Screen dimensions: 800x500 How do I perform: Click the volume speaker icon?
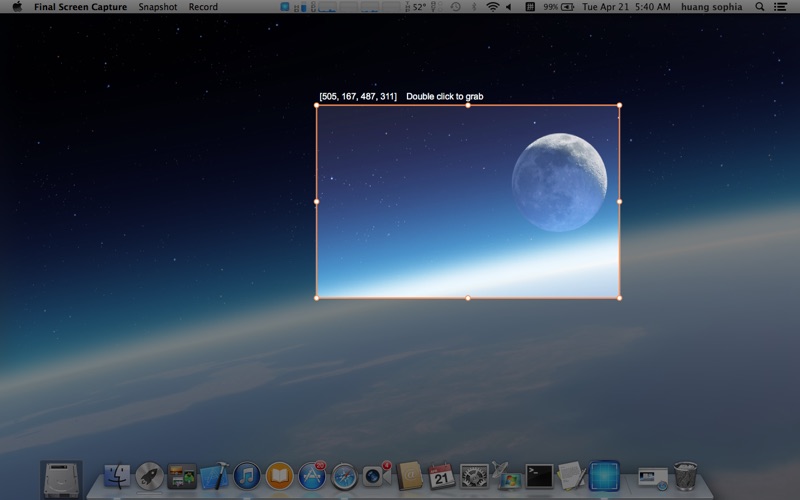[x=509, y=7]
